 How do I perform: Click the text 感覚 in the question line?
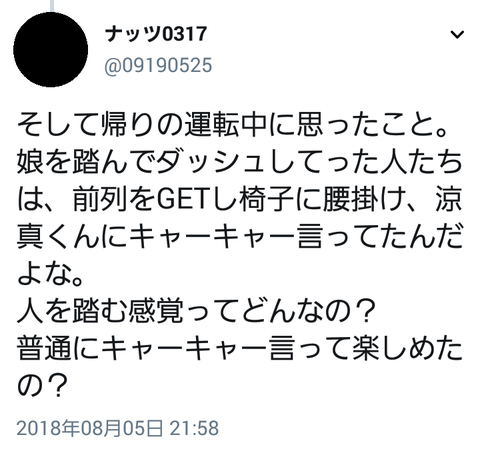tap(156, 312)
